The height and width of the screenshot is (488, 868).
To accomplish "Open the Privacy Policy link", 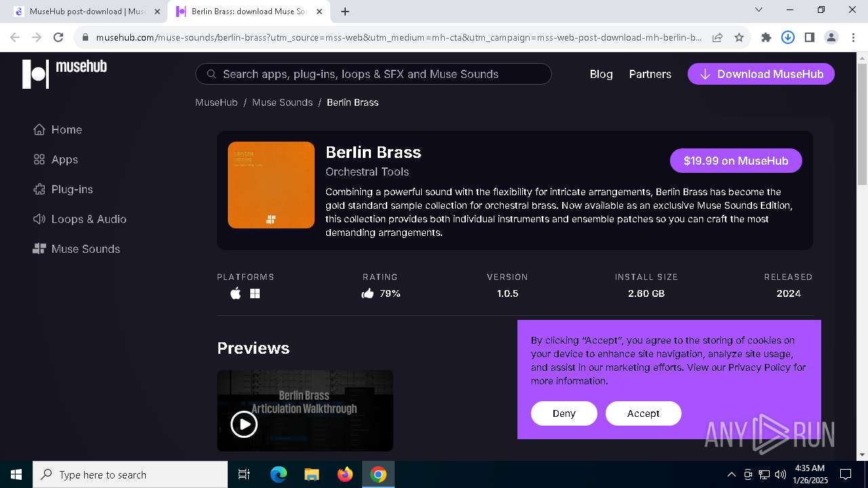I will pyautogui.click(x=759, y=367).
